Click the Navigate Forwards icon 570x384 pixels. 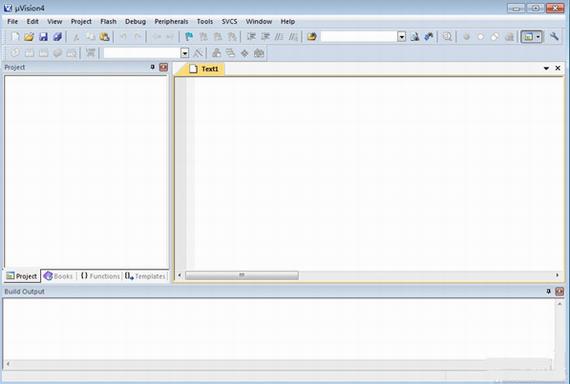(x=170, y=37)
